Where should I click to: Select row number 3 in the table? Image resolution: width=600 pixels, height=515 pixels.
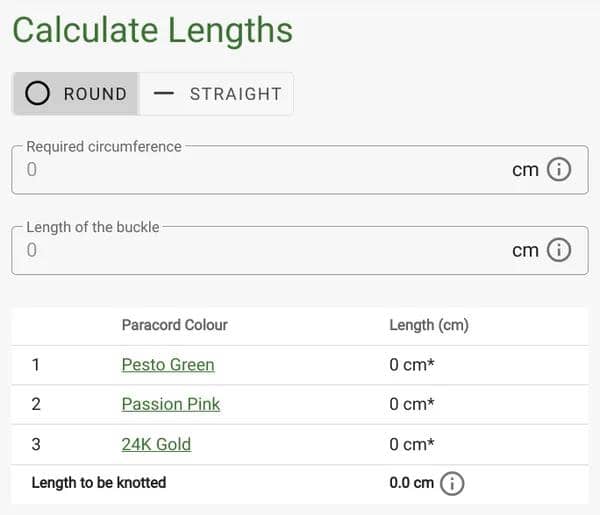pyautogui.click(x=36, y=445)
